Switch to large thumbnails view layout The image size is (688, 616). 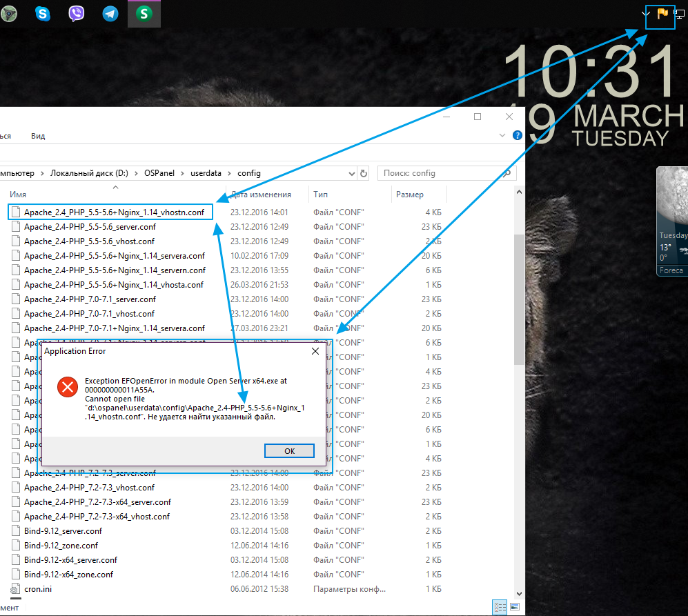tap(514, 607)
